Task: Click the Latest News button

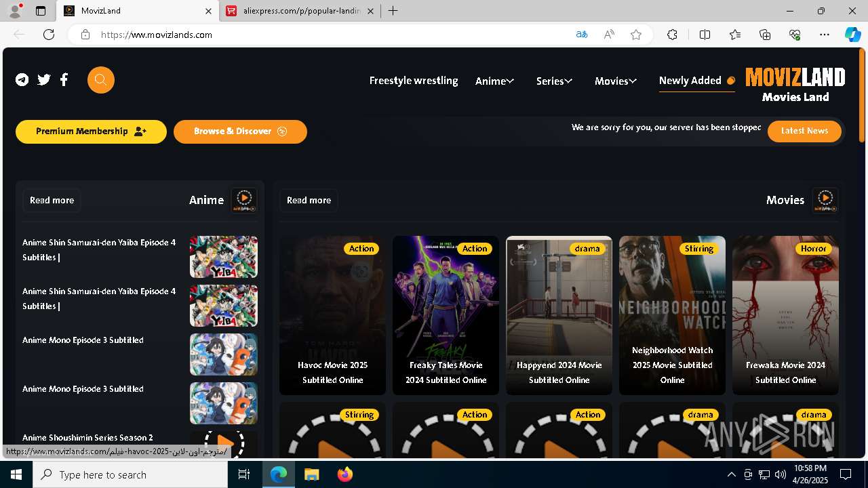Action: click(804, 131)
